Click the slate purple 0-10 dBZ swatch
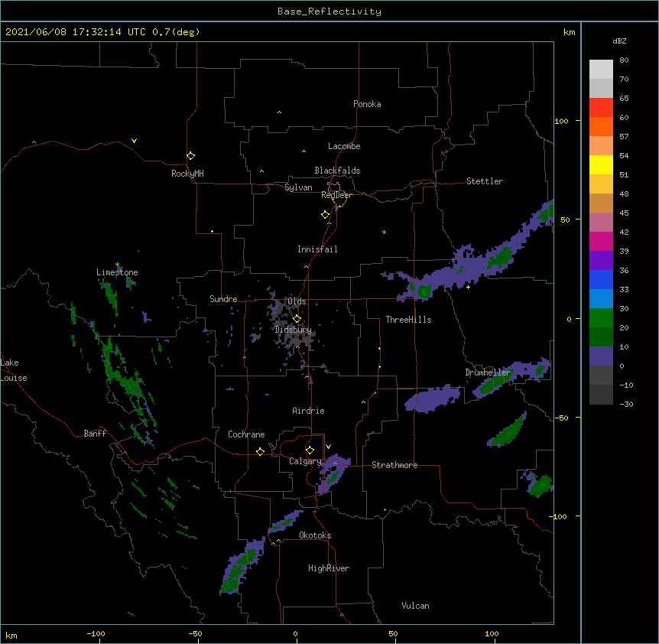The height and width of the screenshot is (644, 659). [601, 356]
